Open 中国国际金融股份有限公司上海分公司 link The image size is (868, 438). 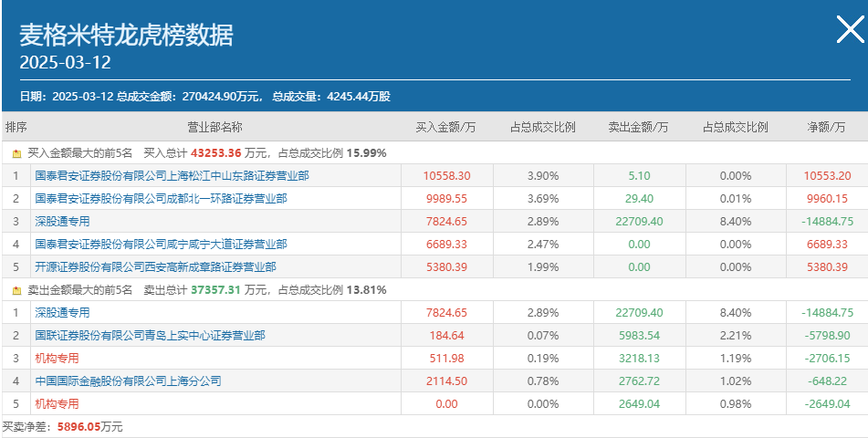coord(128,381)
